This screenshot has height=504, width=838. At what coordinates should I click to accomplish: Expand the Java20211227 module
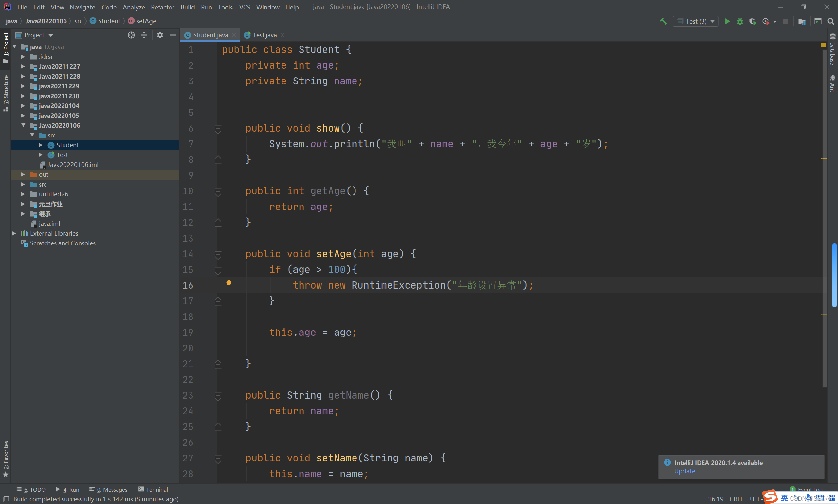click(23, 66)
